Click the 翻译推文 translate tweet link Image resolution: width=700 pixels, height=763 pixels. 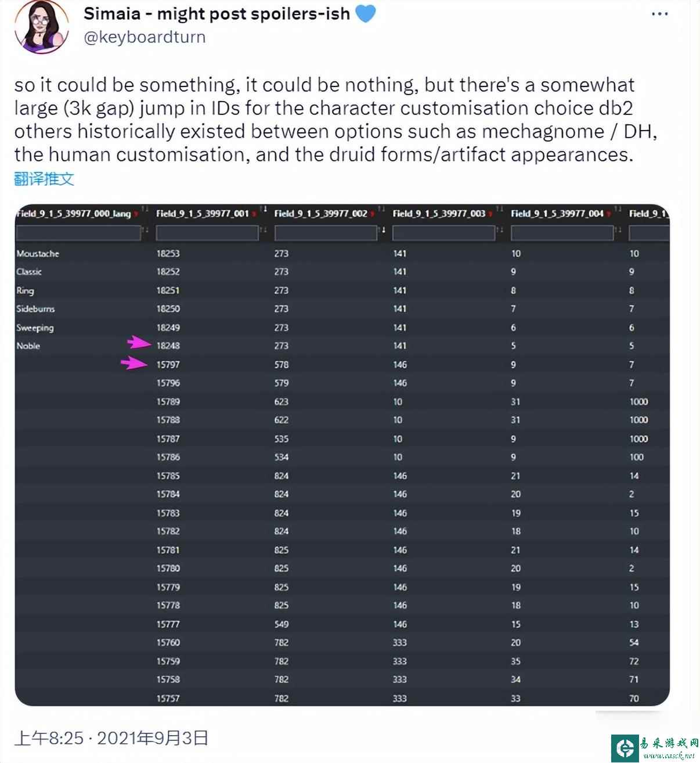click(x=44, y=178)
